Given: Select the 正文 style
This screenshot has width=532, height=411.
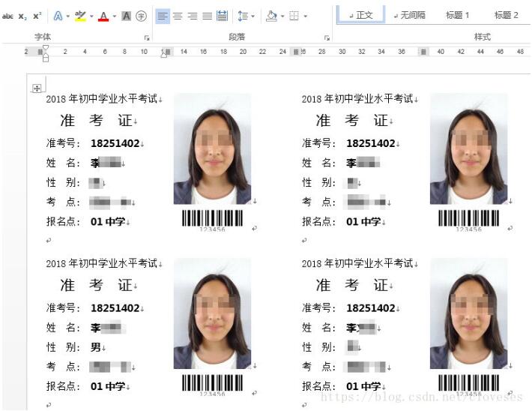Looking at the screenshot, I should coord(360,15).
